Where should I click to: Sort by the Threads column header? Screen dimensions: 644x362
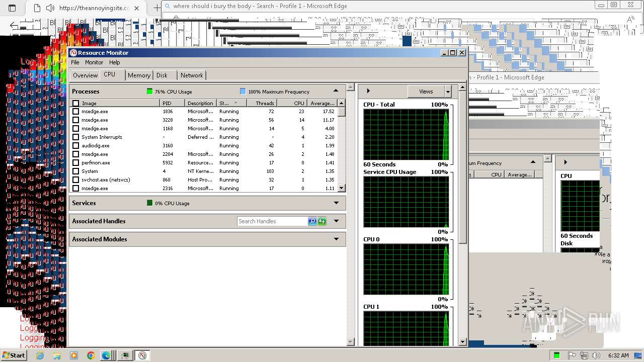(262, 103)
